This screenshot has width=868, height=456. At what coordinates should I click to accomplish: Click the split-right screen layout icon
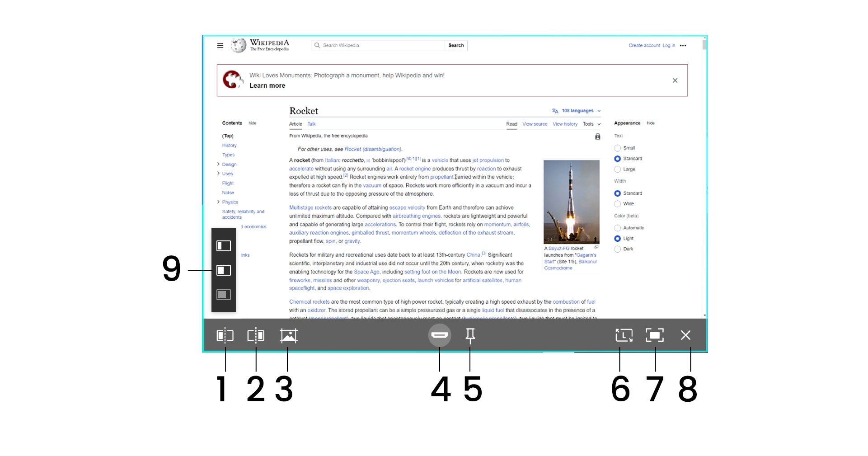coord(256,335)
